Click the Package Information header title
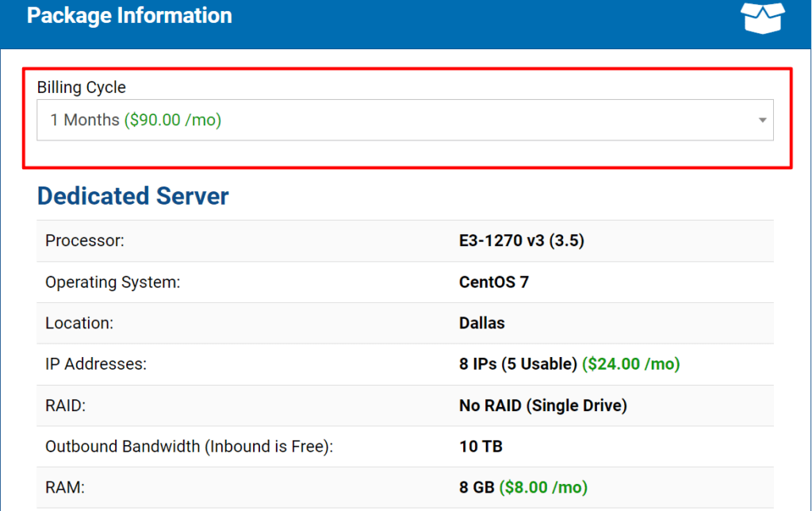The height and width of the screenshot is (511, 812). (129, 16)
